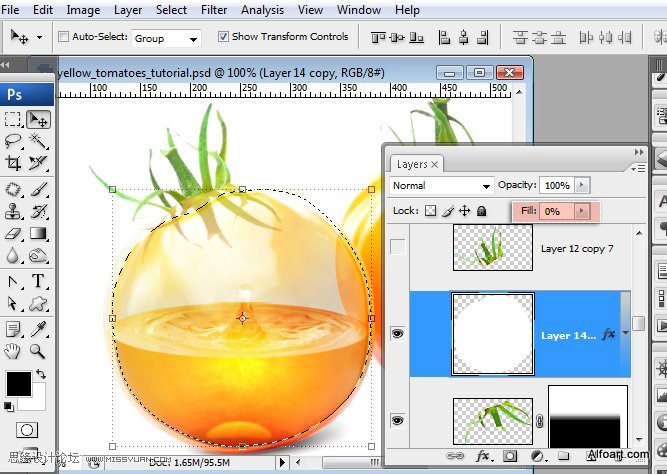Select the Slice tool
The height and width of the screenshot is (474, 667).
click(38, 163)
